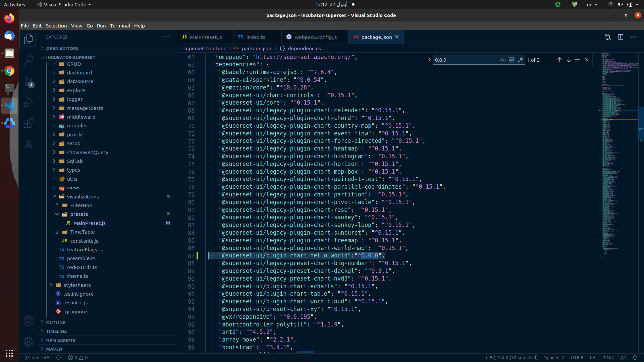Open the Source Control view
Viewport: 644px width, 362px height.
click(x=29, y=81)
